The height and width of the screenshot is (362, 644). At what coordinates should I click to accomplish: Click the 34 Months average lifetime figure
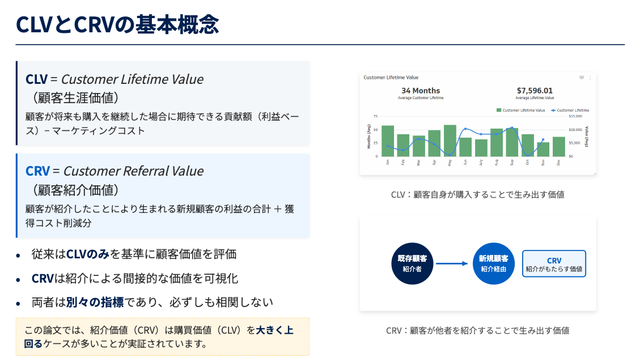point(421,91)
